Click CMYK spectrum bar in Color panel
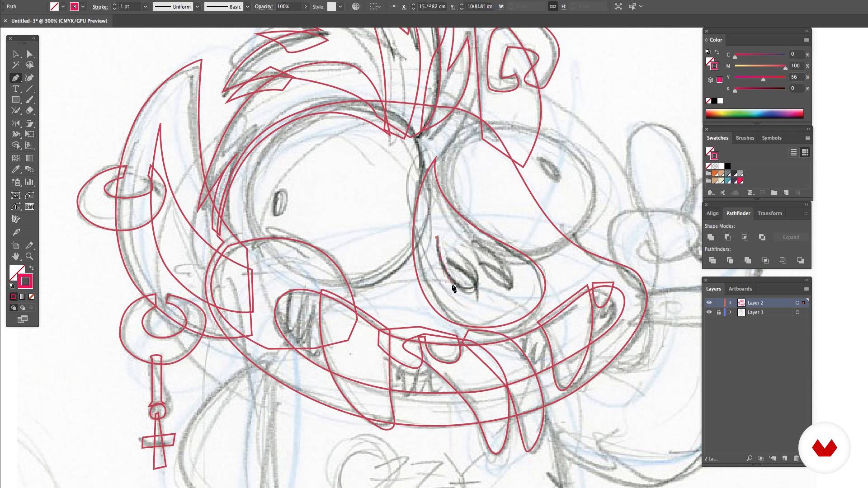This screenshot has height=488, width=868. 755,113
